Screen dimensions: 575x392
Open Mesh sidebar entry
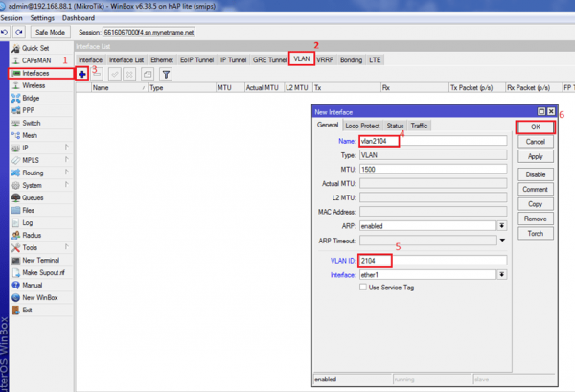[41, 135]
